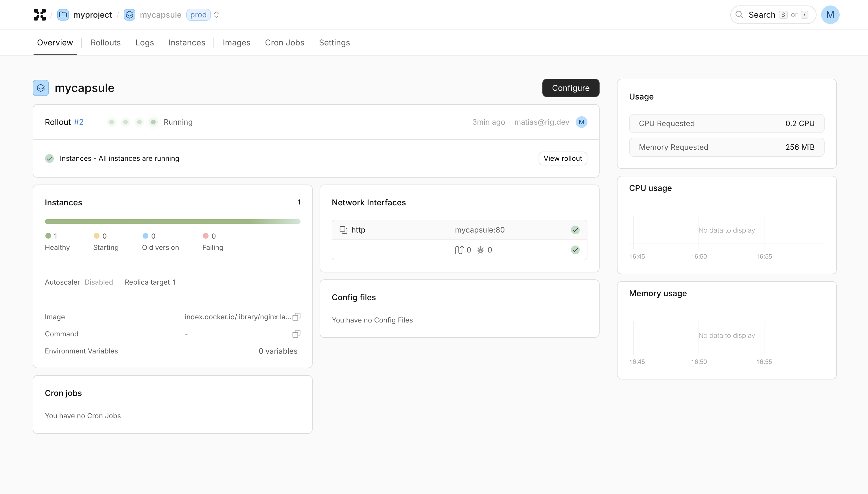Image resolution: width=868 pixels, height=494 pixels.
Task: Open the Logs tab
Action: pos(145,43)
